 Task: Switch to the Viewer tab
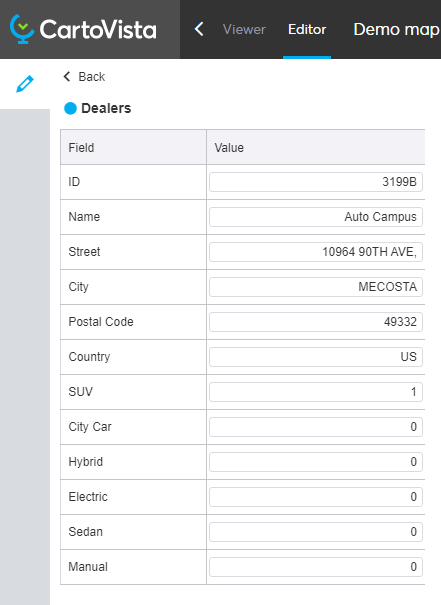coord(244,29)
